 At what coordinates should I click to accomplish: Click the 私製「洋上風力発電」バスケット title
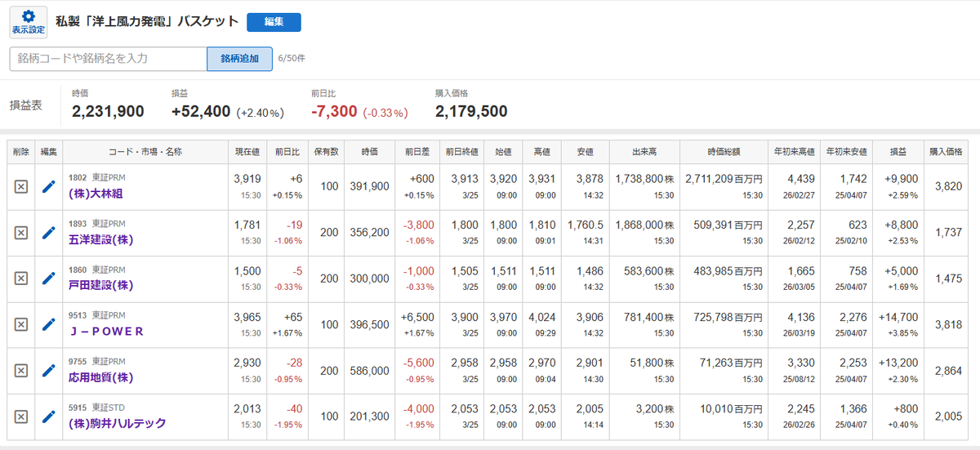click(147, 21)
